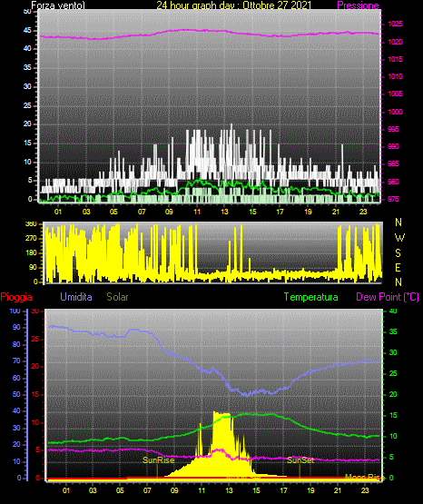Click the Temperatura legend label
The image size is (423, 504).
coord(311,297)
